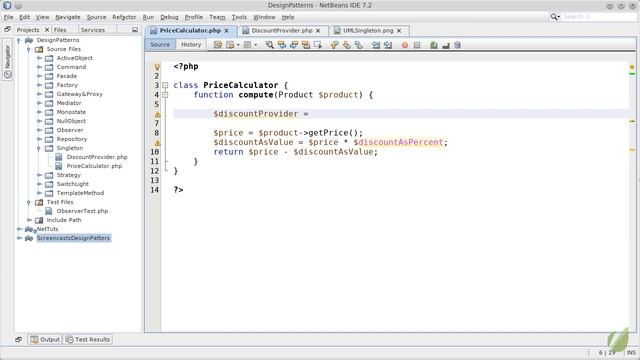The height and width of the screenshot is (360, 640).
Task: Open the Forward navigation dropdown arrow
Action: [x=256, y=45]
